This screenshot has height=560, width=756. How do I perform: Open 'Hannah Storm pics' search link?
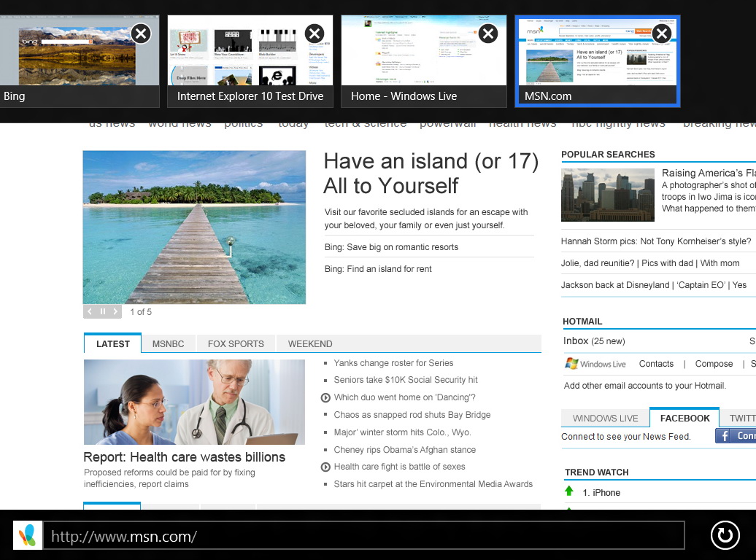pos(656,241)
